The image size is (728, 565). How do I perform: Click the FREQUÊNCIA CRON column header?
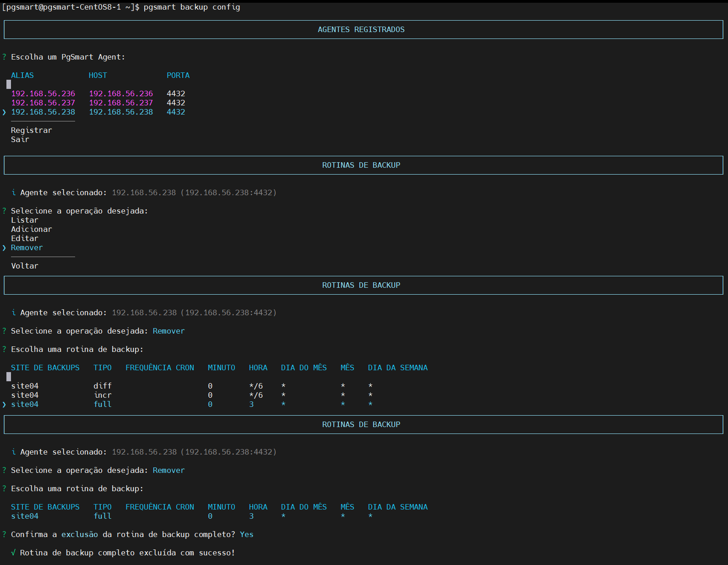160,368
